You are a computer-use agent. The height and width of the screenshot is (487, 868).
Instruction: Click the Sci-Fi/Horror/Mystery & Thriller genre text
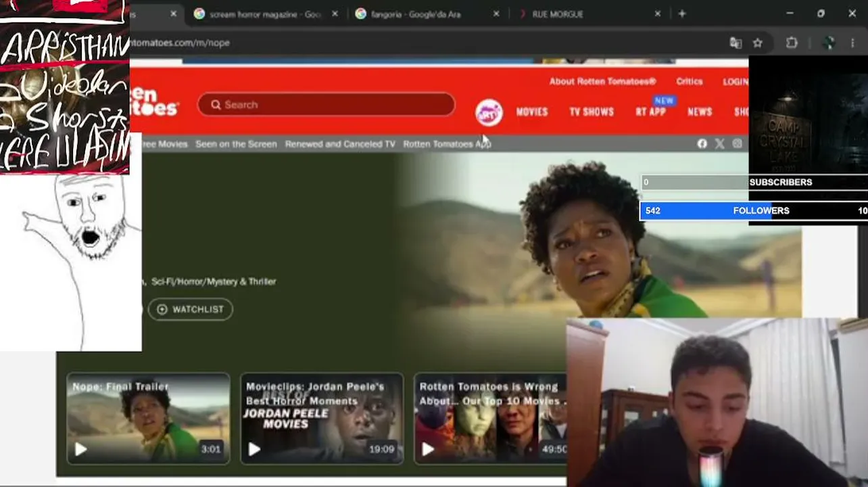pos(214,281)
